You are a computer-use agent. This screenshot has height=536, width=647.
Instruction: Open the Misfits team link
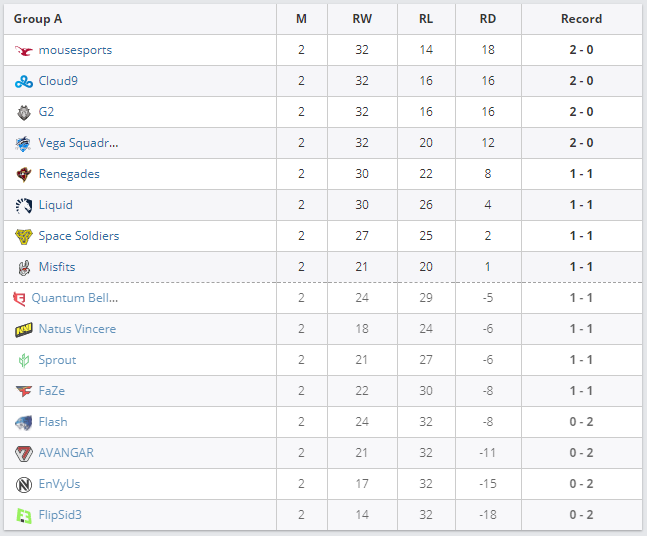(x=56, y=267)
